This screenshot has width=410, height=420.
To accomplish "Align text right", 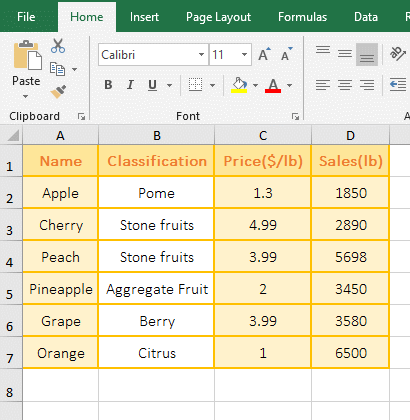I will [x=367, y=85].
